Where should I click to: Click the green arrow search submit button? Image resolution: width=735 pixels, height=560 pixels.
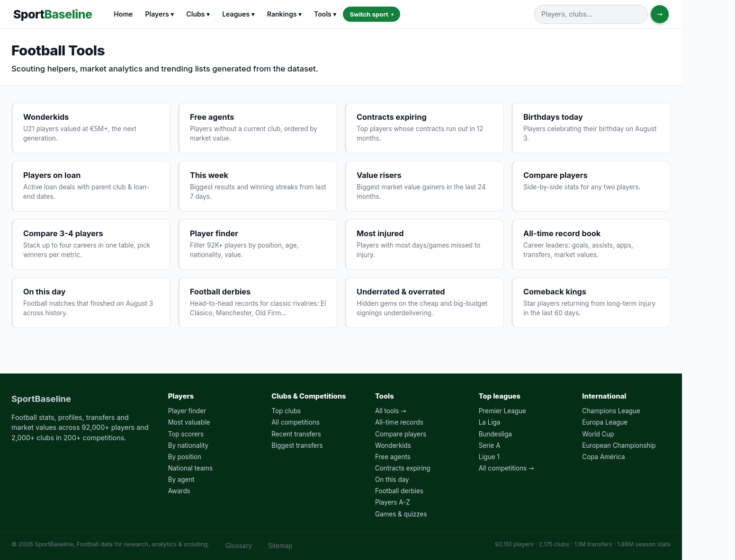tap(659, 14)
